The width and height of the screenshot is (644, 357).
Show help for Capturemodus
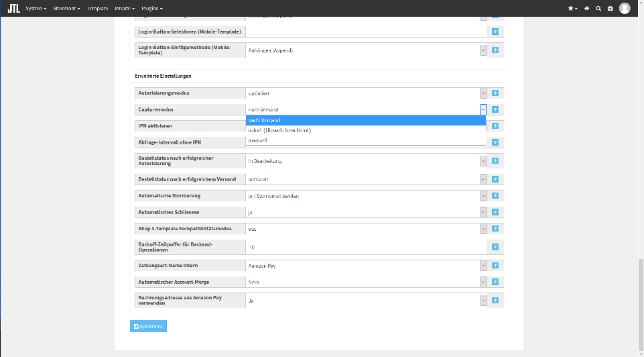pyautogui.click(x=495, y=109)
